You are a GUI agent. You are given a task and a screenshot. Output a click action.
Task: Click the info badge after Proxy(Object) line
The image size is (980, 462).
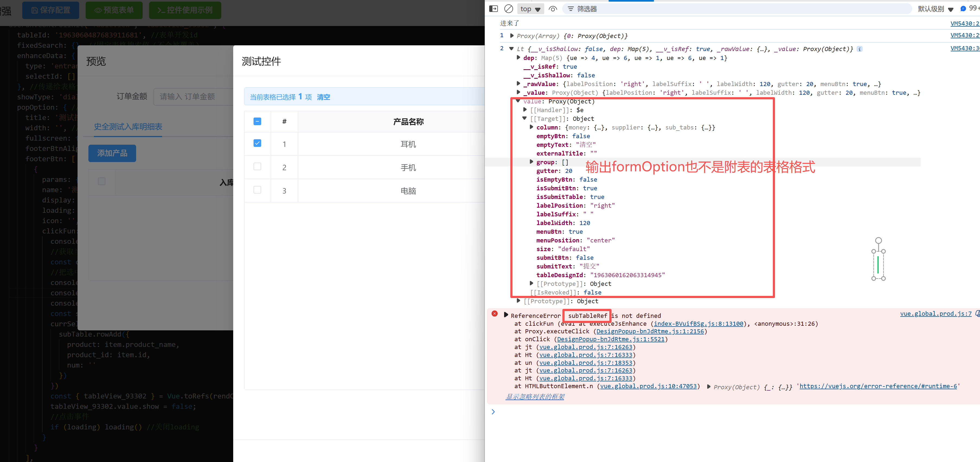pyautogui.click(x=860, y=49)
